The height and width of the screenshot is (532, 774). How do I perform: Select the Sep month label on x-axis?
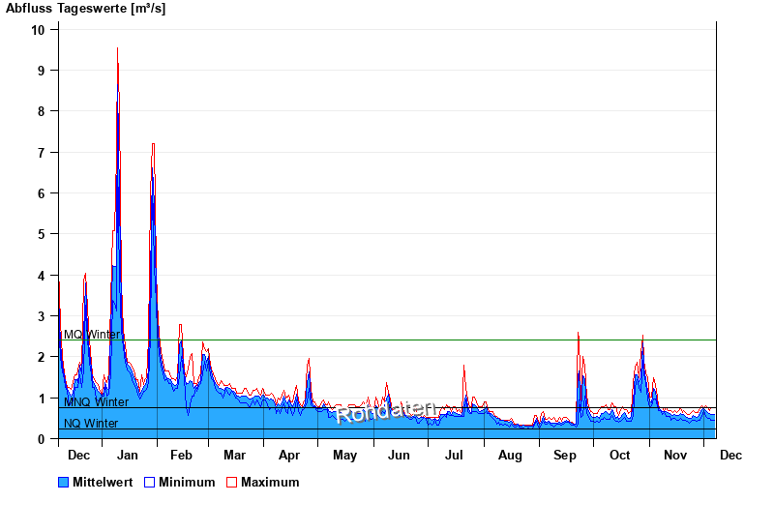pyautogui.click(x=565, y=455)
